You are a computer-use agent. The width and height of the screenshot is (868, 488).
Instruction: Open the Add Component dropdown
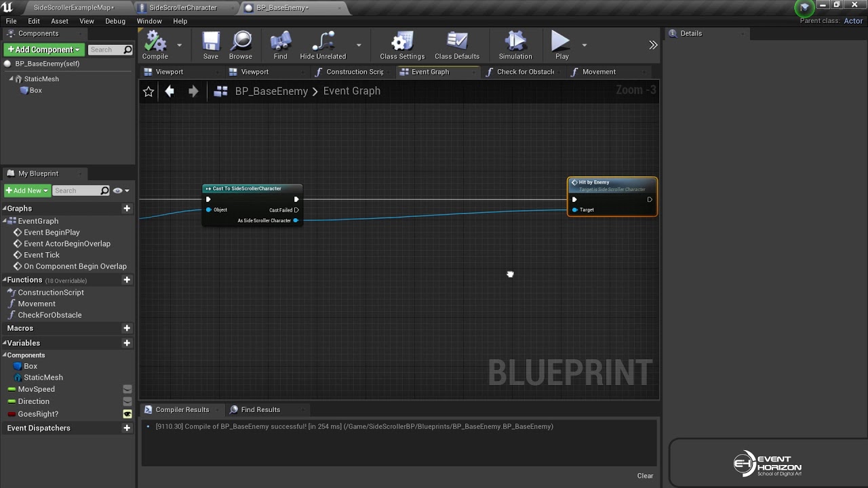44,49
